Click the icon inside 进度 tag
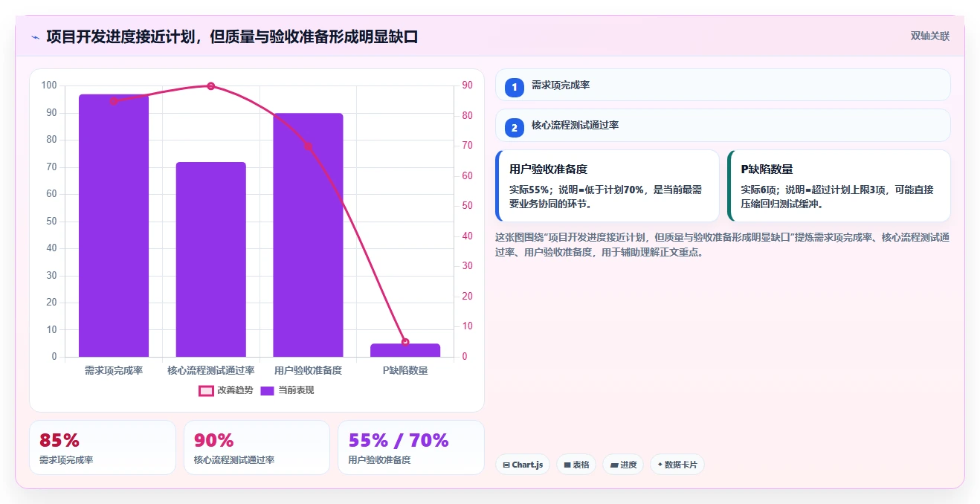The width and height of the screenshot is (980, 504). [x=614, y=465]
